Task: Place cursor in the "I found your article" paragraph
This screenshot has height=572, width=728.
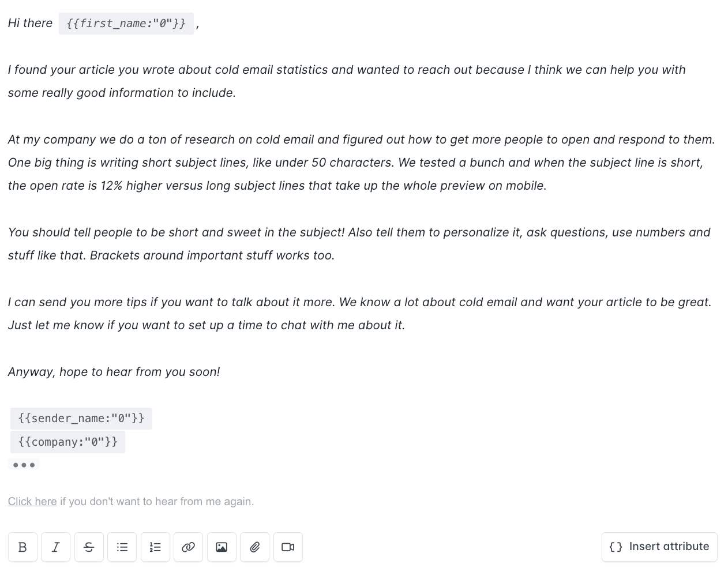Action: [x=347, y=81]
